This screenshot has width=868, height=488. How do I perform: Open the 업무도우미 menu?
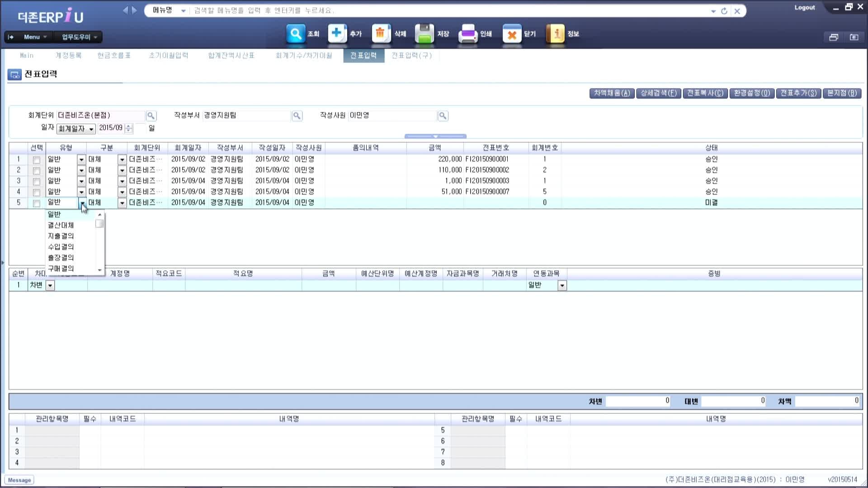click(x=79, y=37)
